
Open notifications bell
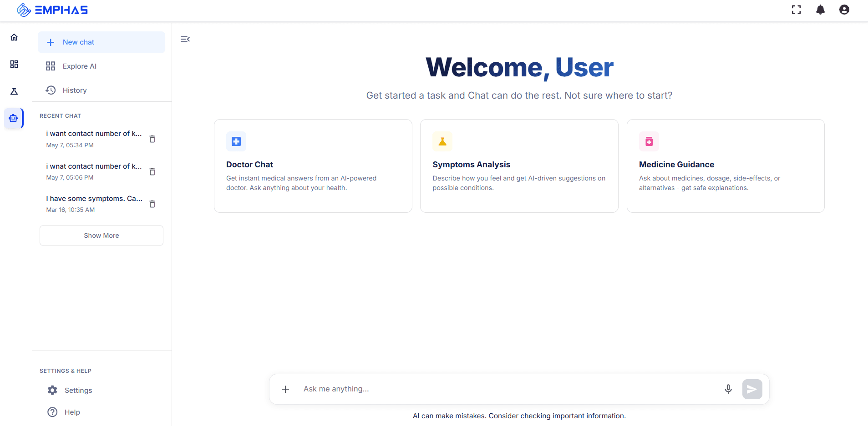(821, 10)
